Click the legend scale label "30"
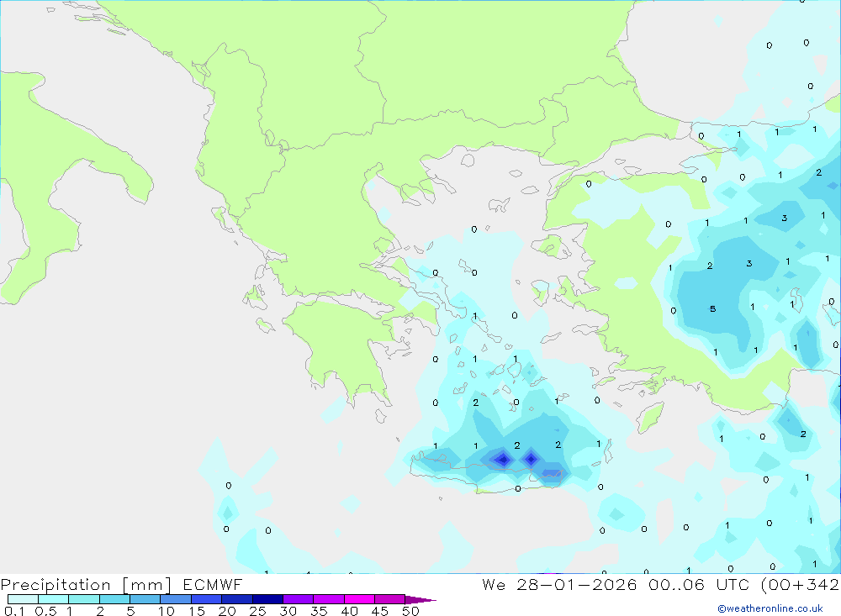 (288, 611)
